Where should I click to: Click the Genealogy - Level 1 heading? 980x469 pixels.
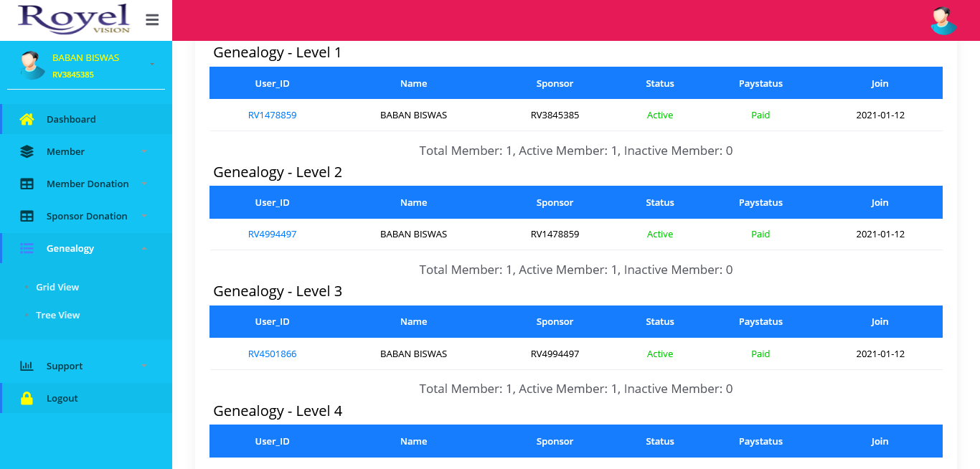click(x=278, y=52)
